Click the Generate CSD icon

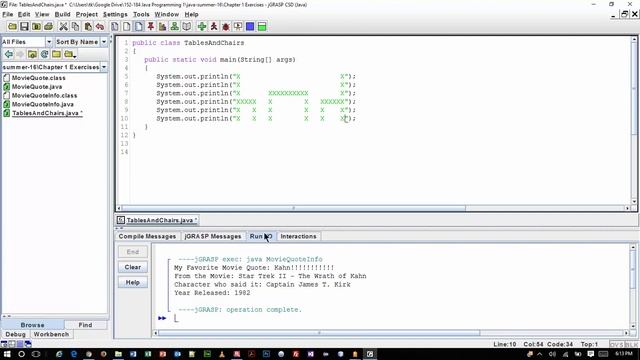pyautogui.click(x=115, y=27)
